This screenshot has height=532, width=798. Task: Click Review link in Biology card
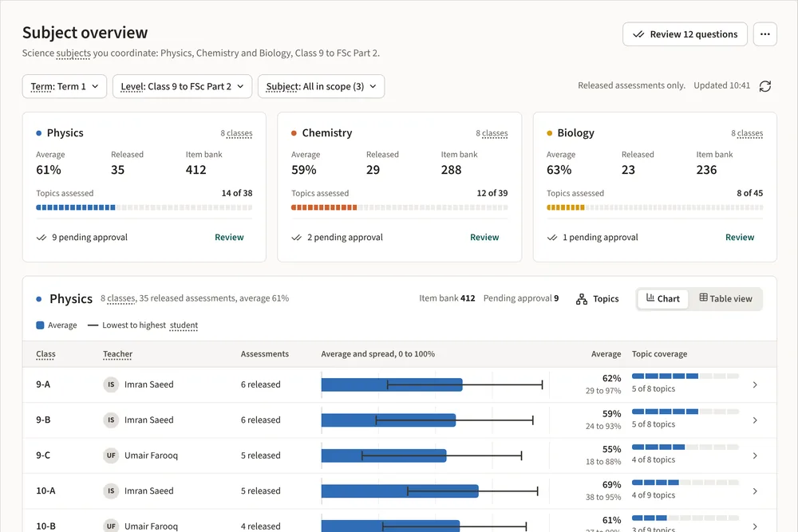(740, 238)
